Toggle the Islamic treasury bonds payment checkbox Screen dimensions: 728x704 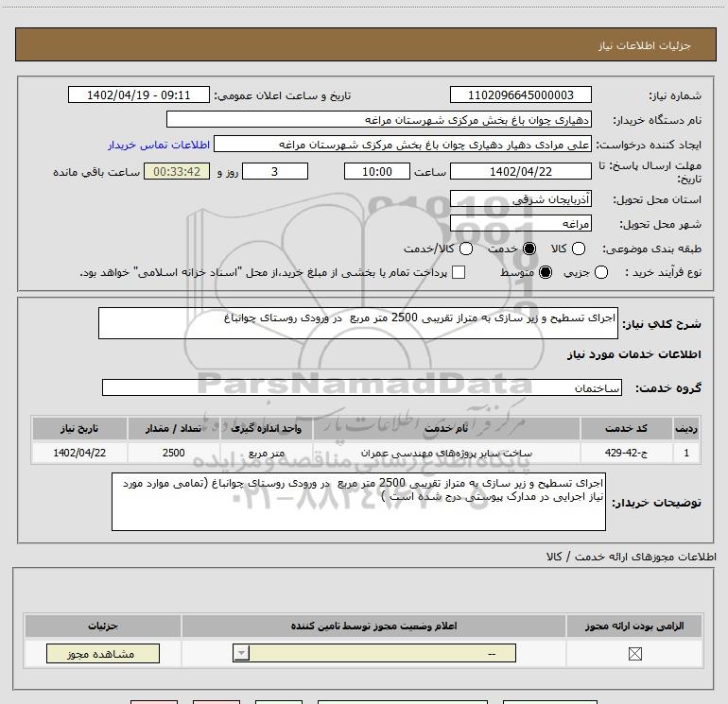(459, 272)
